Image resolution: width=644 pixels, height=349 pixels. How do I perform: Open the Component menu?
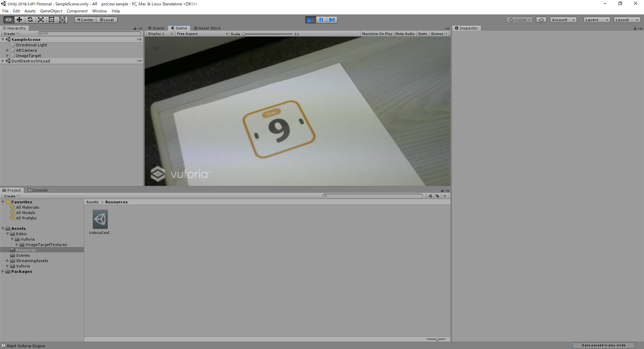tap(77, 11)
